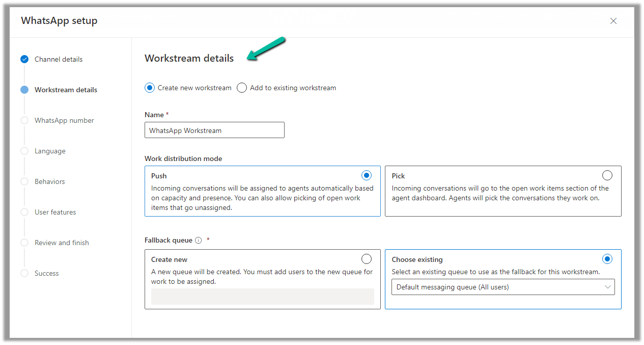The image size is (644, 345).
Task: Select Create new workstream radio button
Action: pos(150,88)
